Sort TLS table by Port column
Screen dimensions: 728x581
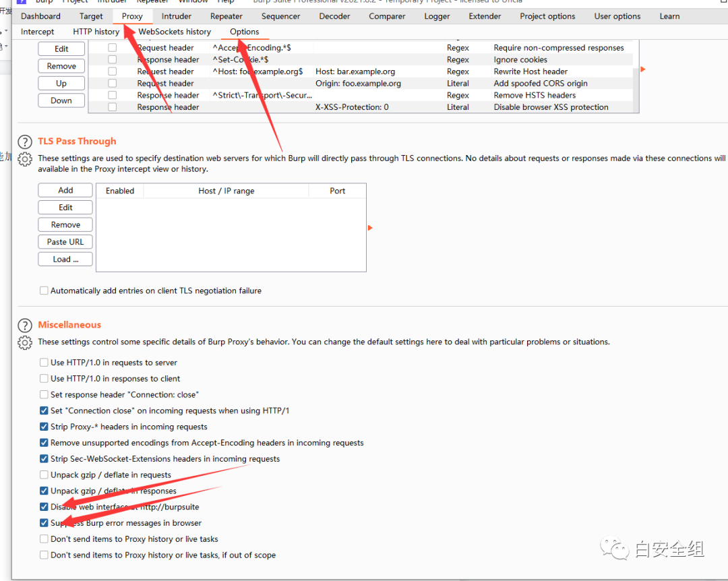point(338,191)
